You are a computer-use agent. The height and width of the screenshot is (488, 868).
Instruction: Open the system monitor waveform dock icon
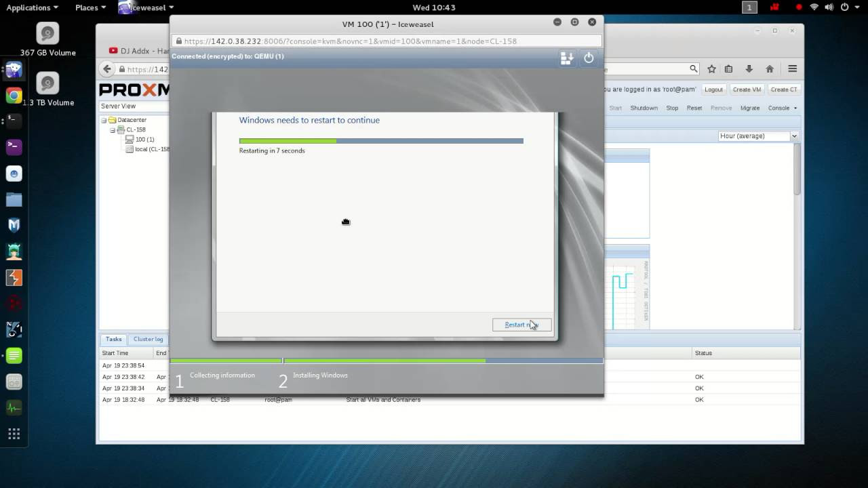click(14, 407)
